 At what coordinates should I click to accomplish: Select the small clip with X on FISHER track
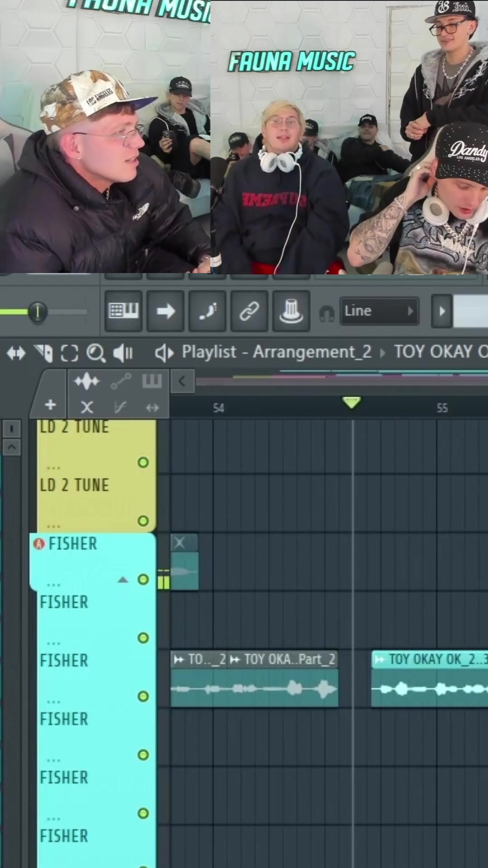[184, 562]
